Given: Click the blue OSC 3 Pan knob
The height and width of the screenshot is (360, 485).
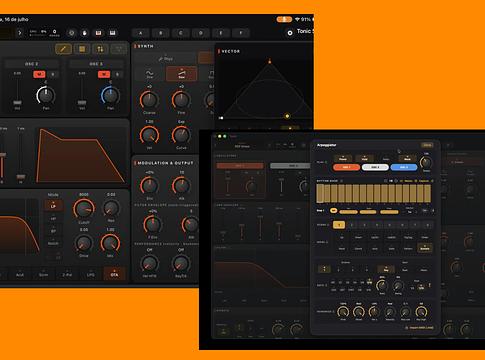Looking at the screenshot, I should tap(110, 95).
